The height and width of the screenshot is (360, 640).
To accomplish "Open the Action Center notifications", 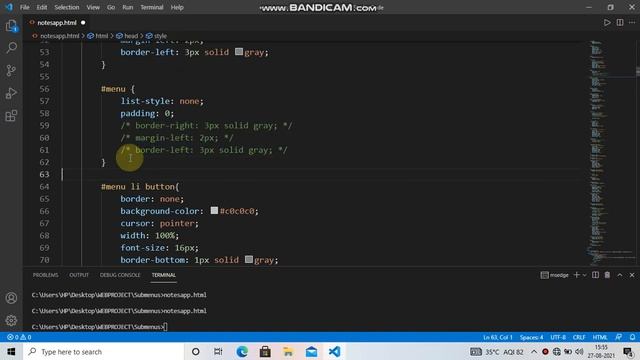I will [628, 351].
